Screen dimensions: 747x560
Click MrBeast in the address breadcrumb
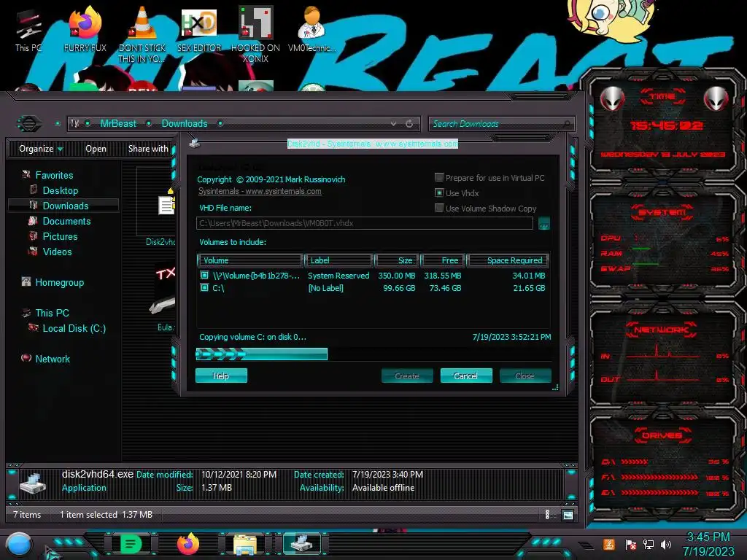pos(118,124)
